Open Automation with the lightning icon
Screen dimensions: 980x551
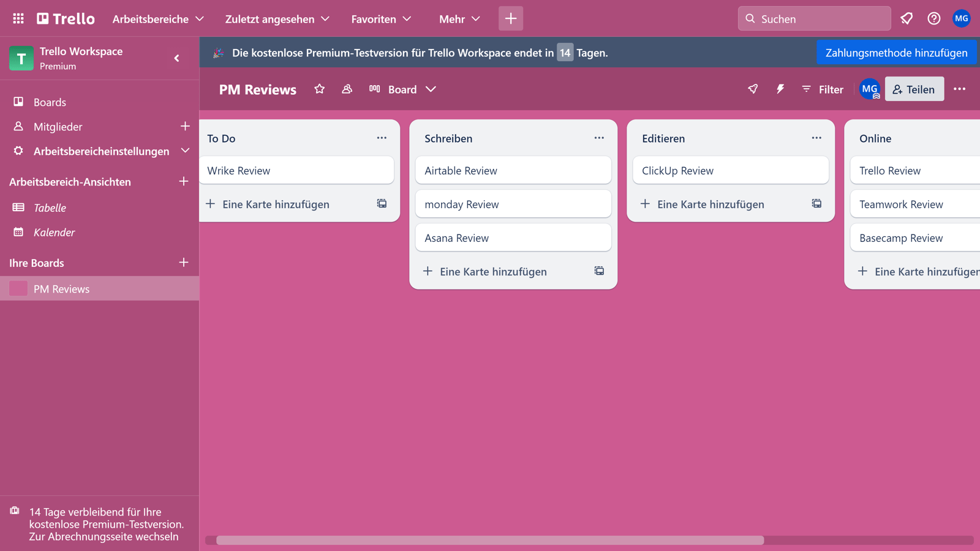click(x=780, y=89)
